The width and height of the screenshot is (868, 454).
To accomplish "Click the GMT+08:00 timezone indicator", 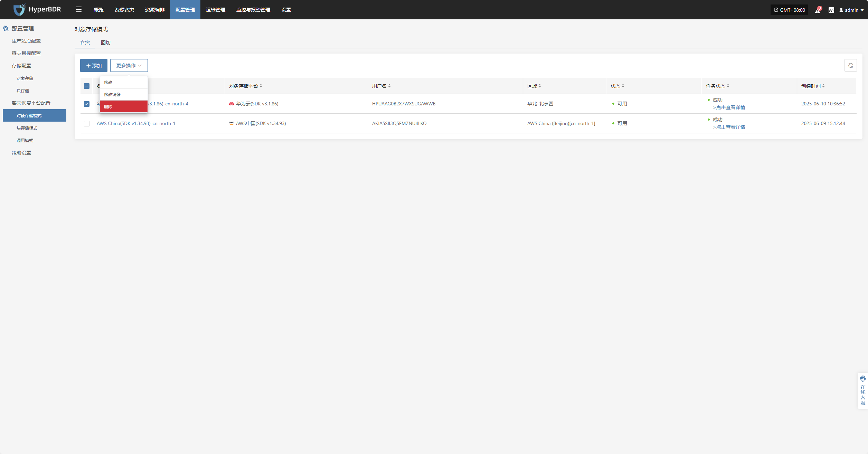I will point(789,10).
